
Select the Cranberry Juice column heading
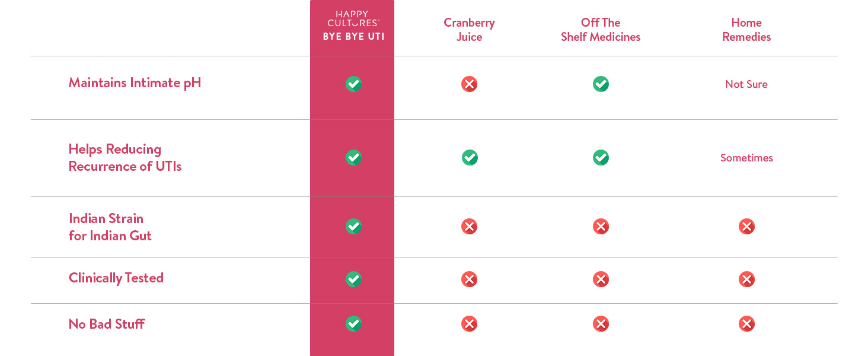(x=469, y=30)
